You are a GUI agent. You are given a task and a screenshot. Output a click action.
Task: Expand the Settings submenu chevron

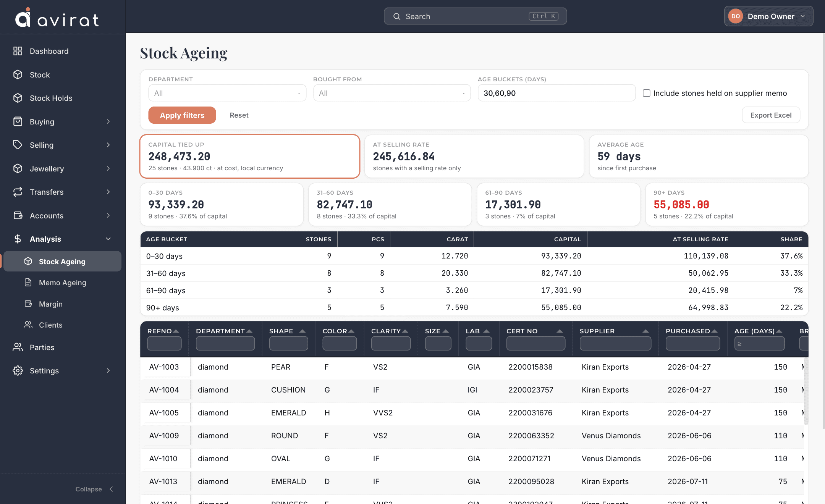(108, 371)
